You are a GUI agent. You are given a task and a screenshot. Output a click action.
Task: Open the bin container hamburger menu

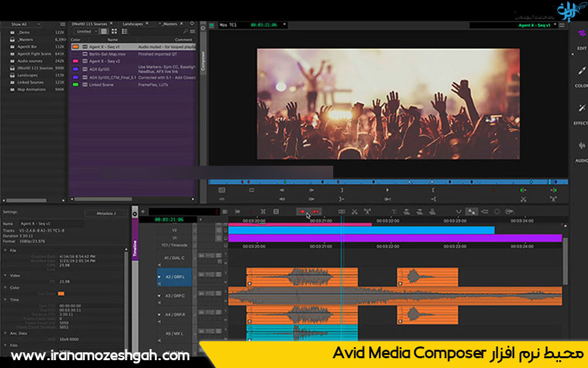pyautogui.click(x=62, y=24)
